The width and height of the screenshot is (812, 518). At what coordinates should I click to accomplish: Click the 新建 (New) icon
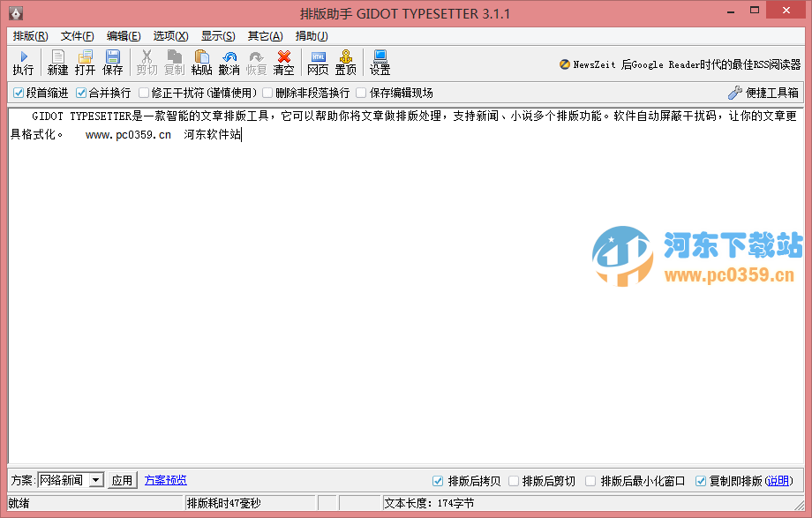point(57,62)
